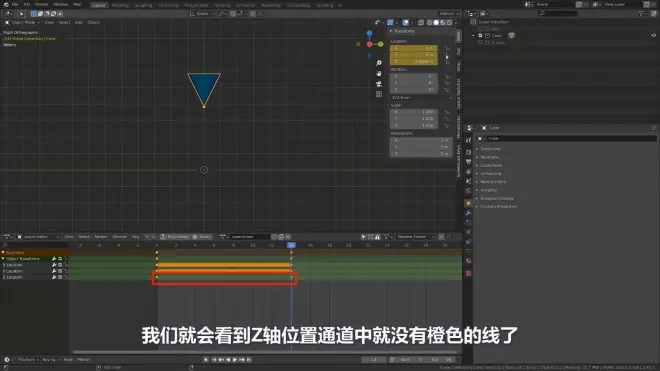Click the Push Down action button
Screen dimensions: 660x371
point(175,237)
